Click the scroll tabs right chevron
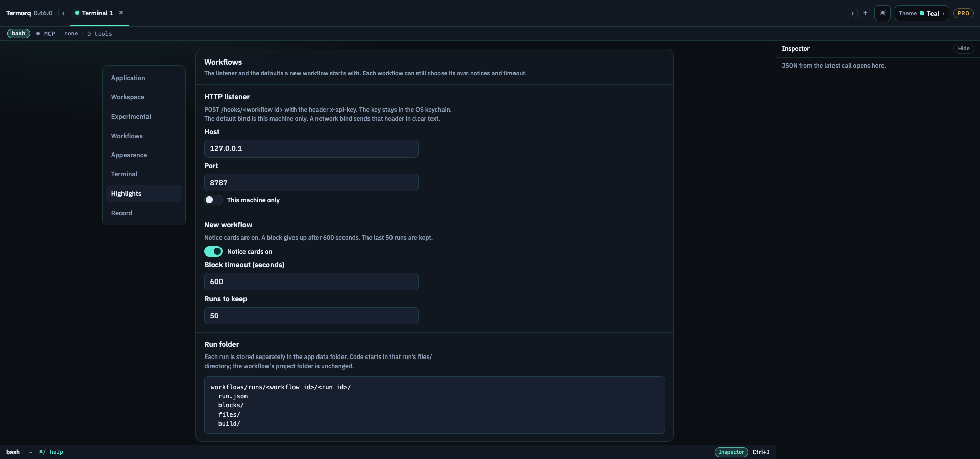 point(852,13)
